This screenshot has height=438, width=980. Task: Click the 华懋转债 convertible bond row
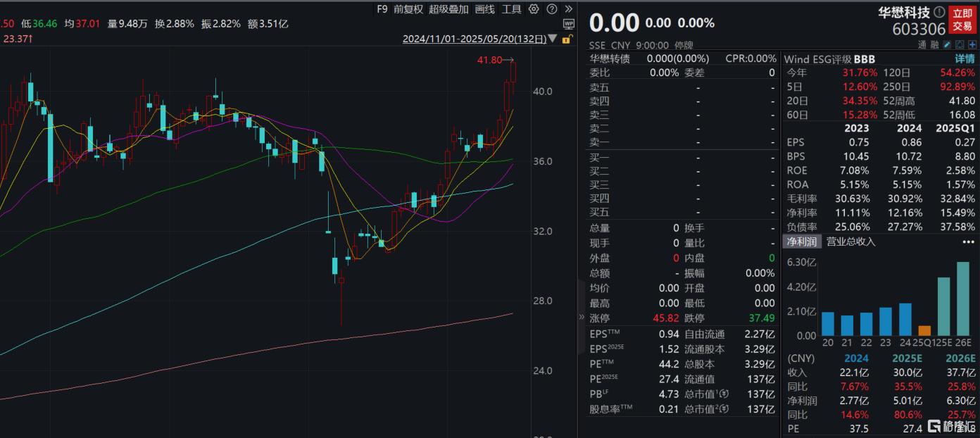[x=683, y=59]
